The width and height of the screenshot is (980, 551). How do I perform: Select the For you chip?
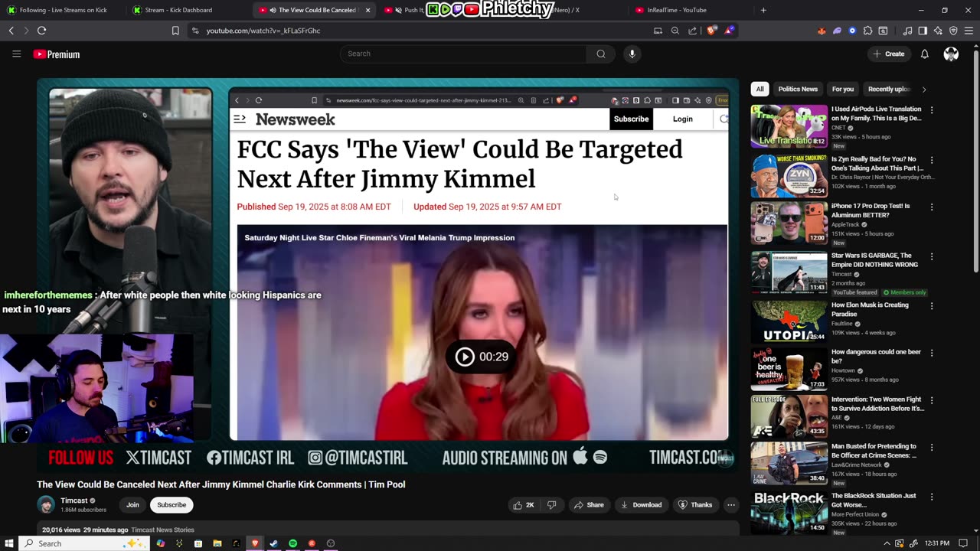843,89
